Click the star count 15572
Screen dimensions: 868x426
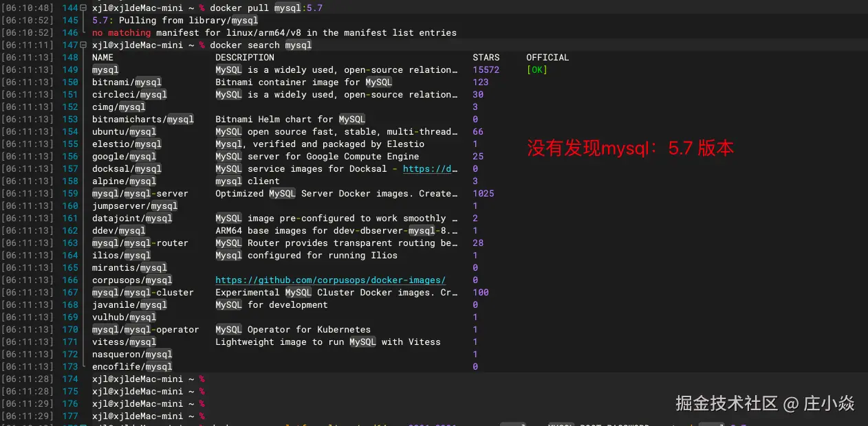[x=486, y=70]
